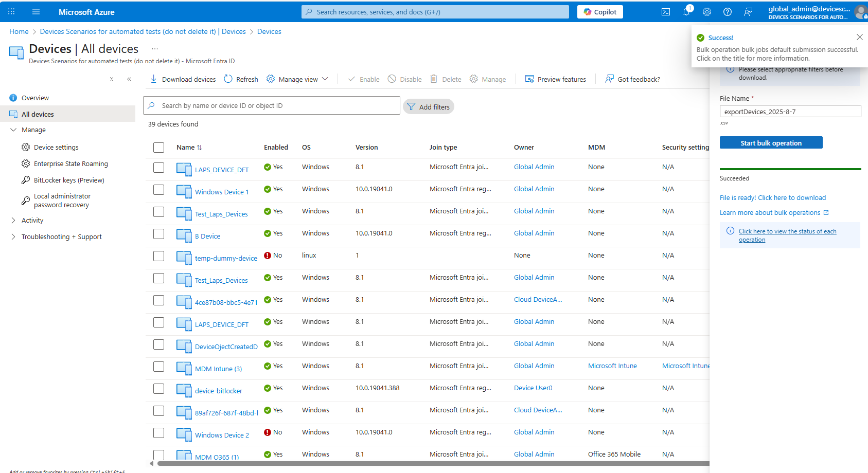Dismiss the Success notification

click(x=859, y=37)
